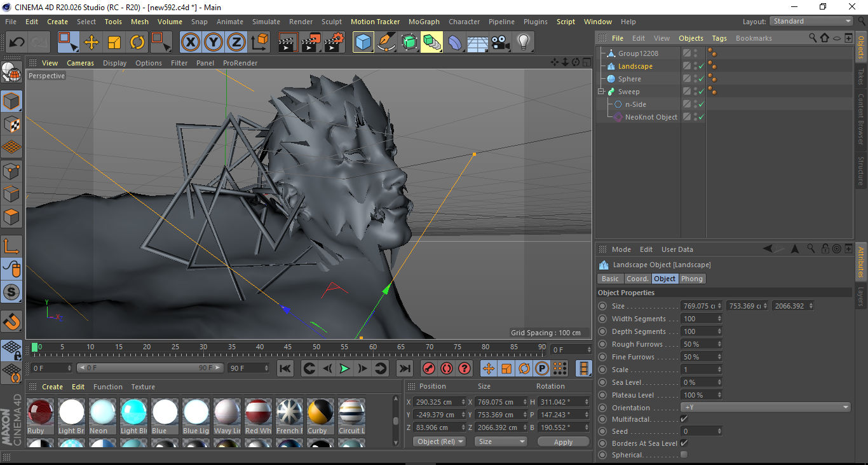Click Go to End of animation
This screenshot has width=868, height=465.
[x=404, y=368]
